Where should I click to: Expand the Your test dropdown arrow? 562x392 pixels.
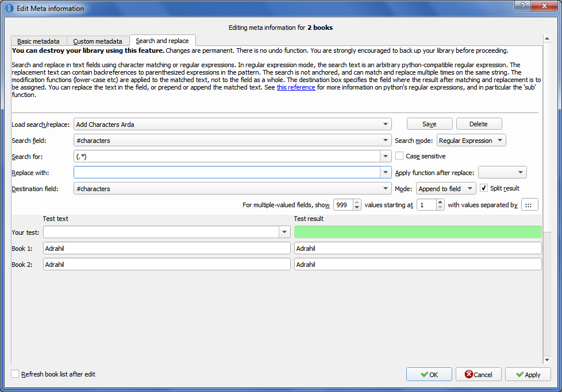click(284, 232)
